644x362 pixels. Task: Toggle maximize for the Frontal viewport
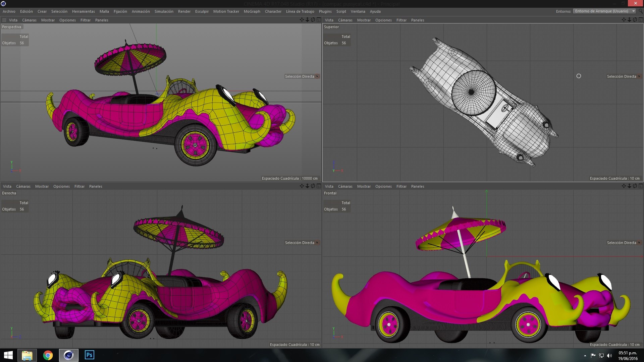(641, 186)
